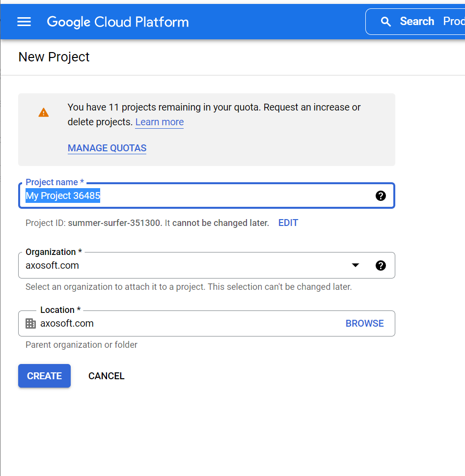Click the New Project heading
465x476 pixels.
click(x=54, y=57)
